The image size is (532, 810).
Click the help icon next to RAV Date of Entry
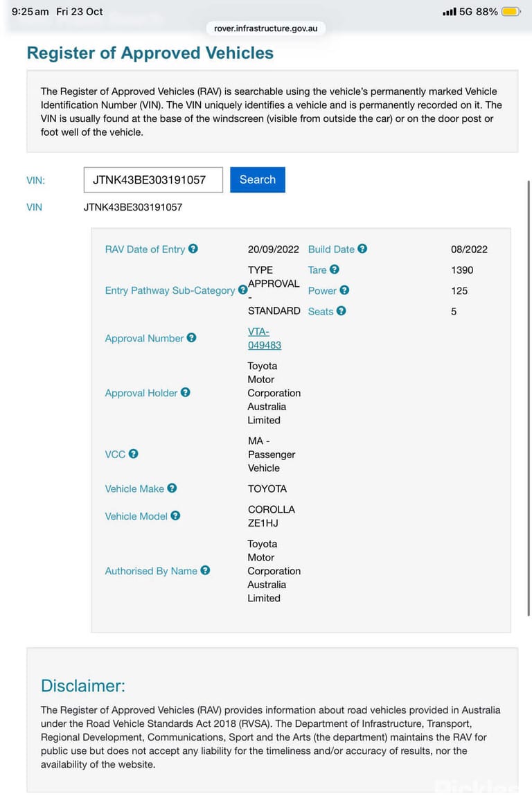pyautogui.click(x=193, y=249)
